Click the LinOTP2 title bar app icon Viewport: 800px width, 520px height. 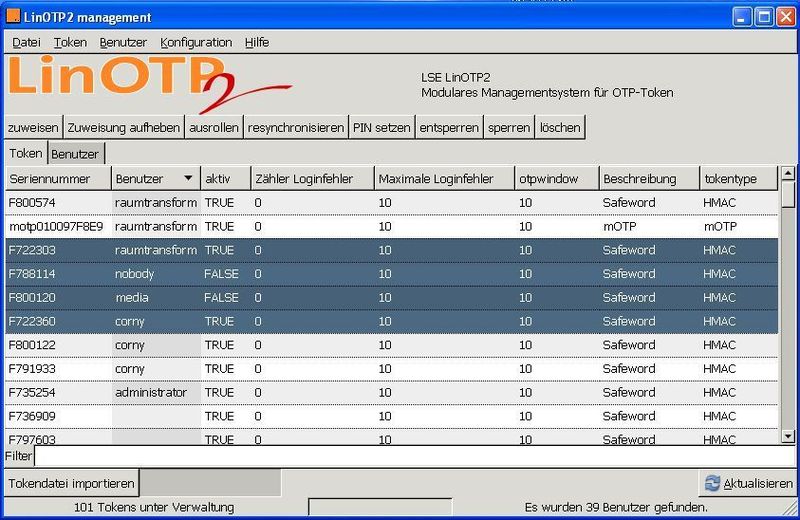tap(13, 16)
